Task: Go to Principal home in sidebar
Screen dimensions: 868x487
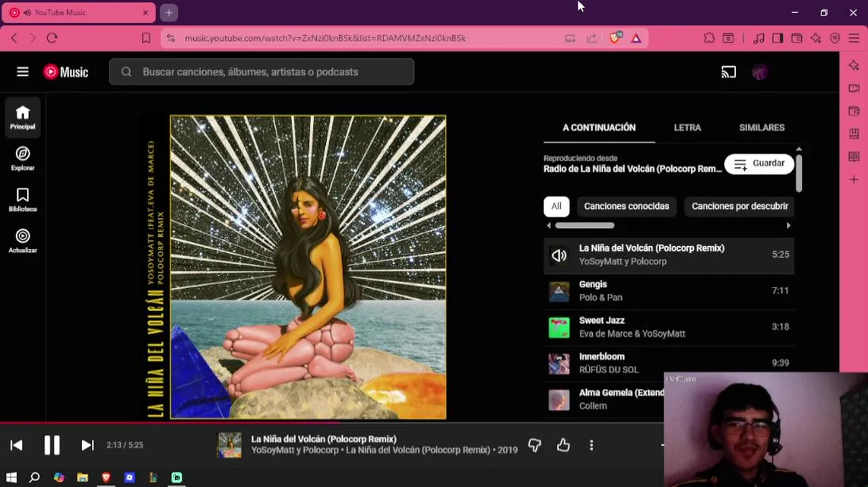Action: [x=22, y=117]
